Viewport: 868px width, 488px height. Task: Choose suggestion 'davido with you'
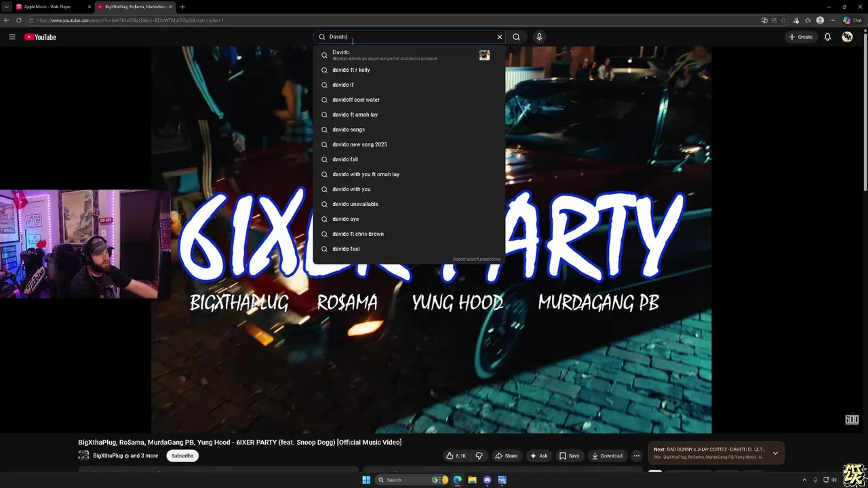409,189
